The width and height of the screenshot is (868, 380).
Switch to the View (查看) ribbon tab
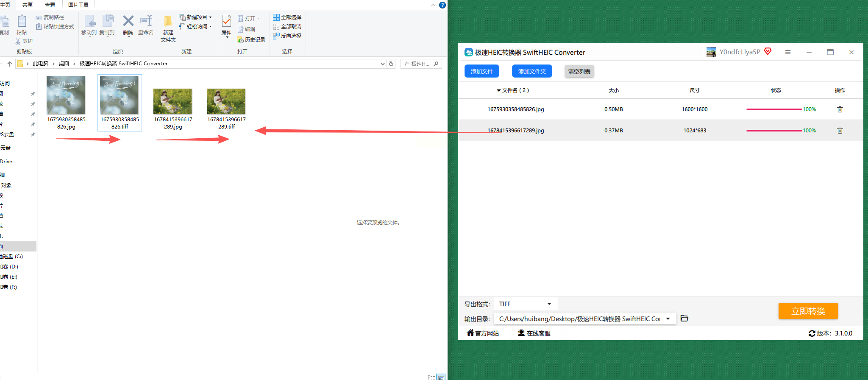pyautogui.click(x=50, y=5)
